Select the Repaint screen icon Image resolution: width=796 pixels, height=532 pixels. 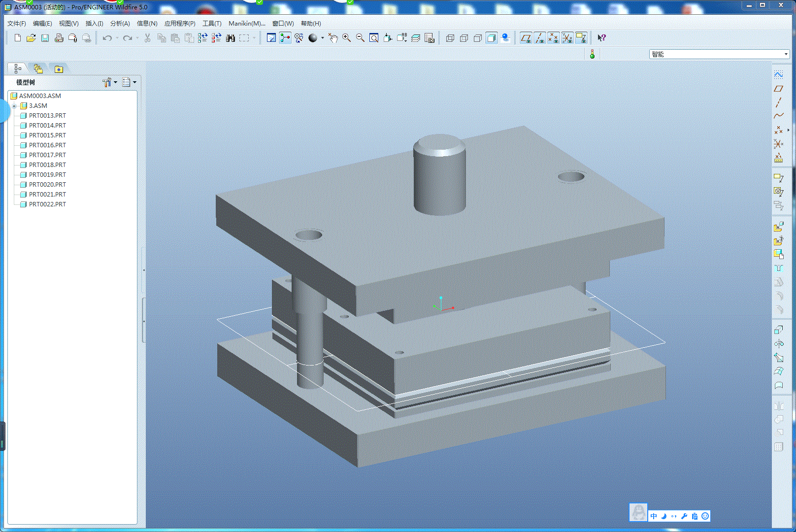coord(271,38)
